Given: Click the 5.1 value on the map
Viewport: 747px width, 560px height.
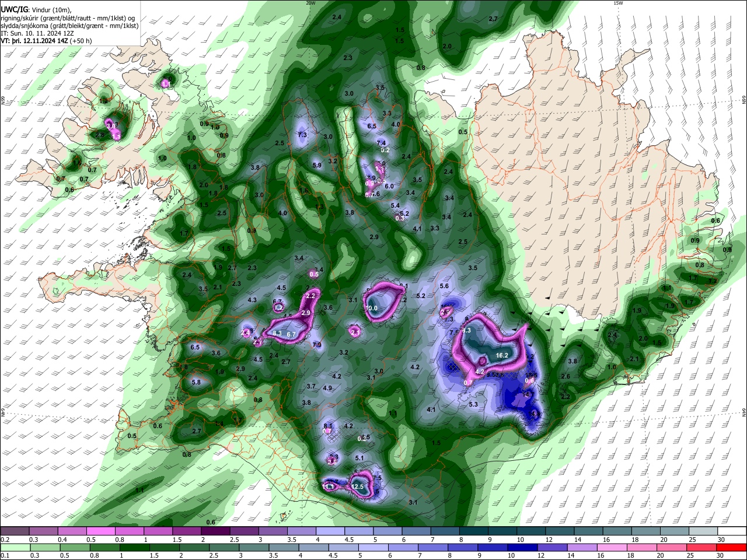Looking at the screenshot, I should click(359, 458).
